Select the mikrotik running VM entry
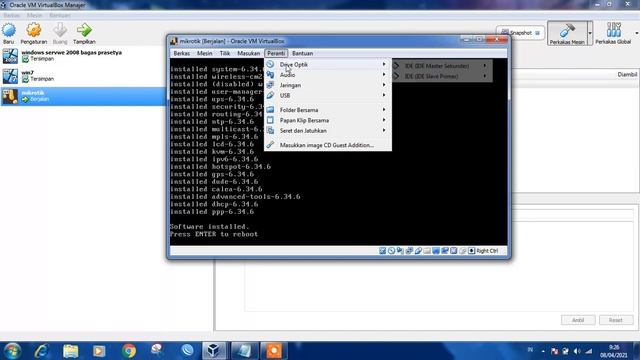 (83, 96)
